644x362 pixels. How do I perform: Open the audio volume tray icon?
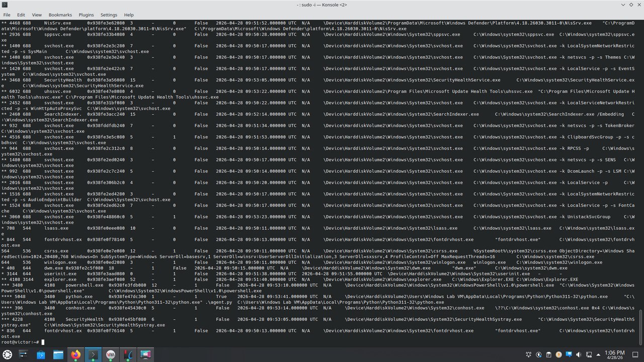point(578,355)
